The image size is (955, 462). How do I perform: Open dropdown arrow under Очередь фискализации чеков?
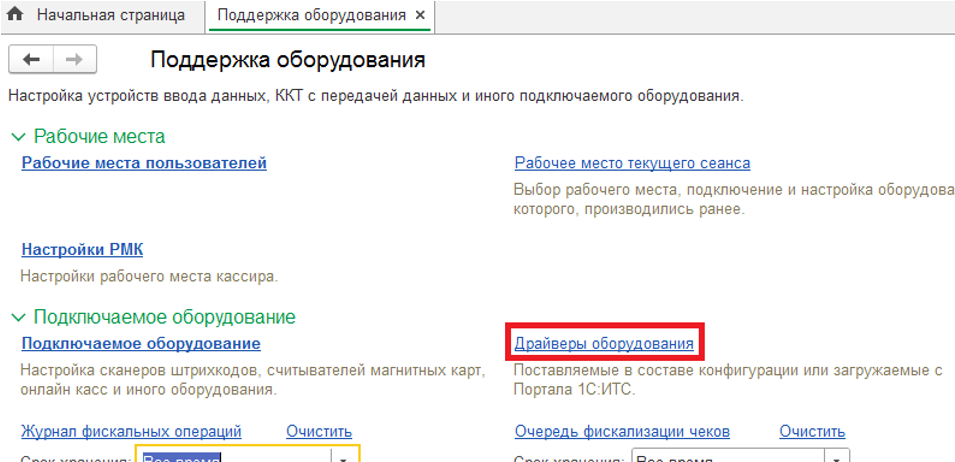837,456
